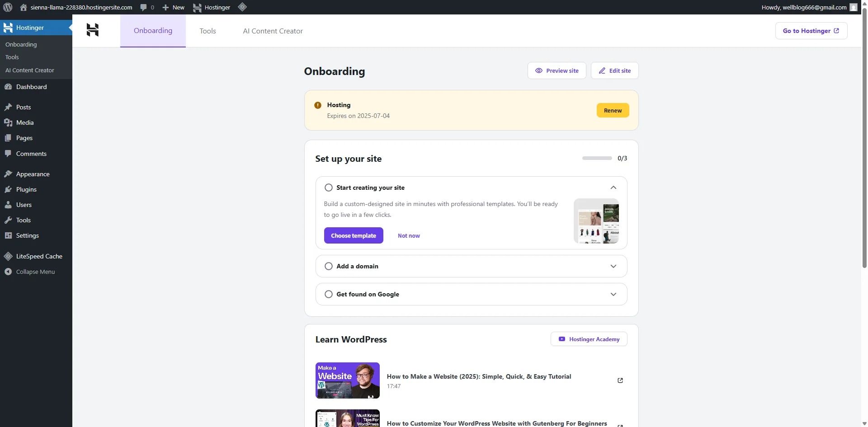The width and height of the screenshot is (868, 427).
Task: Click the Go to Hostinger button
Action: pyautogui.click(x=811, y=31)
